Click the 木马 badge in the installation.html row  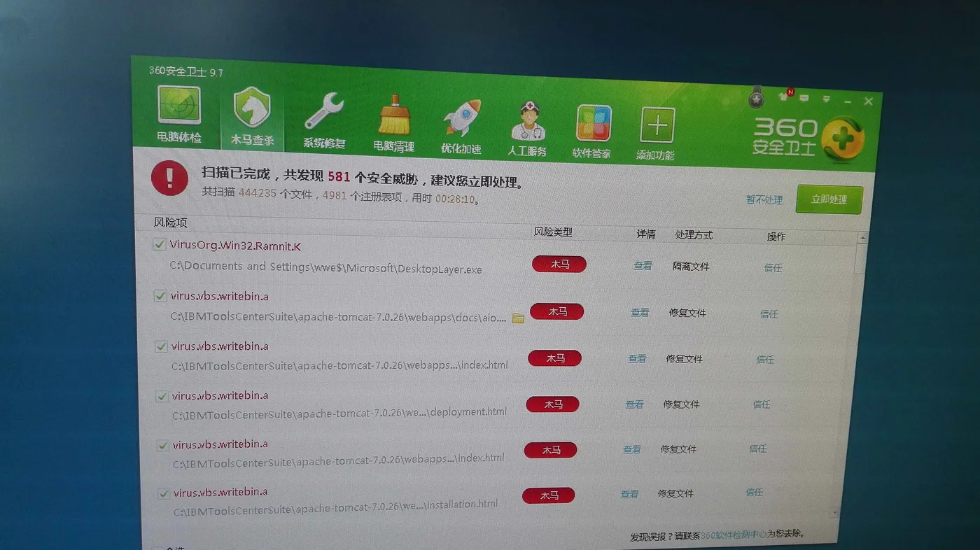[548, 495]
